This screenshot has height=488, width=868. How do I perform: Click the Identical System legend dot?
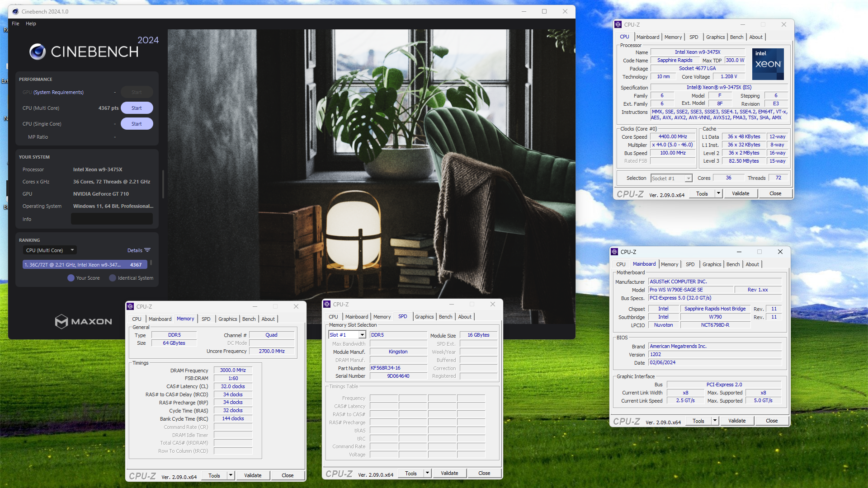(113, 278)
